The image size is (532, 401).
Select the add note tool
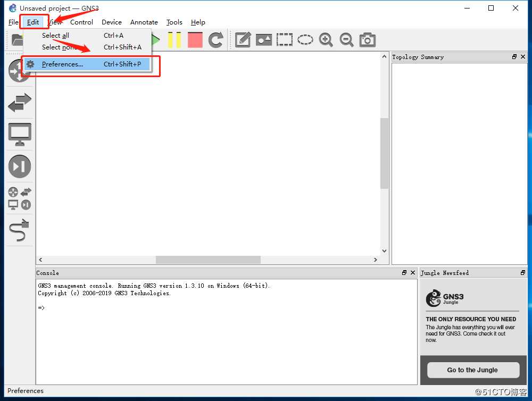coord(243,40)
